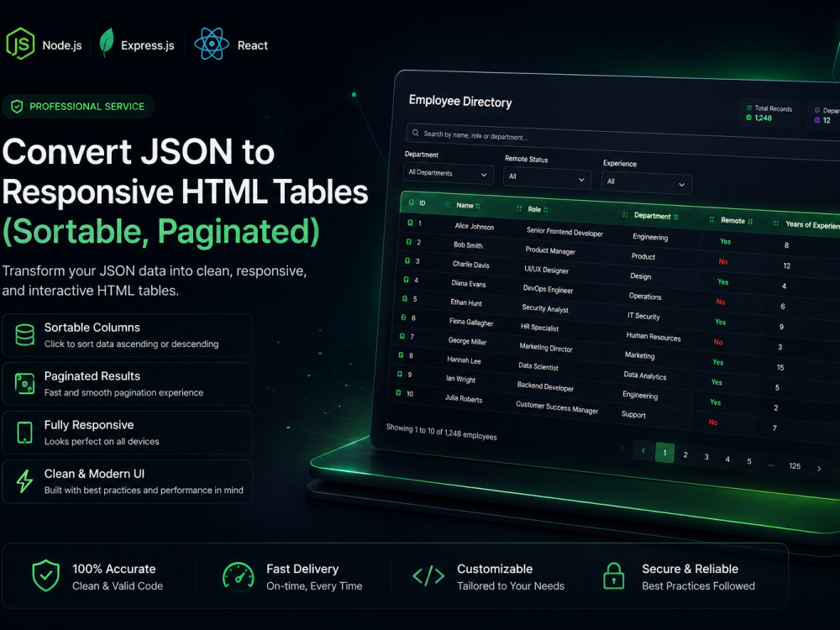
Task: Click the Total Records icon in stats card
Action: [749, 108]
